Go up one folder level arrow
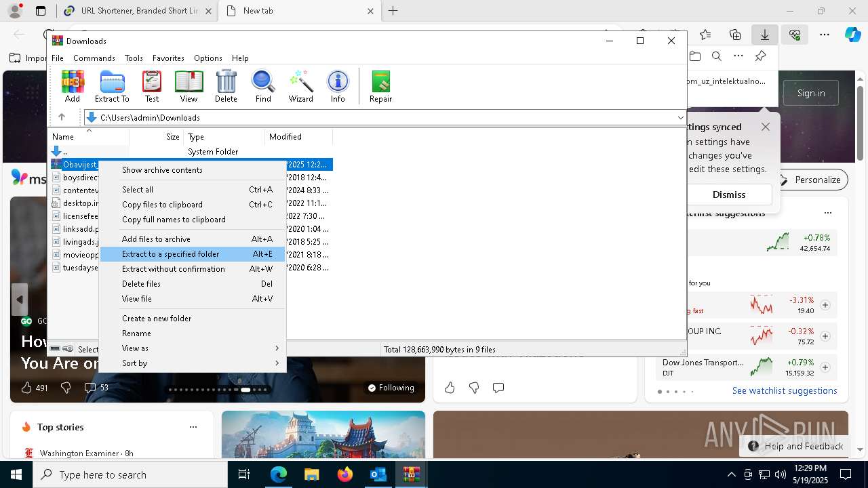 point(61,117)
